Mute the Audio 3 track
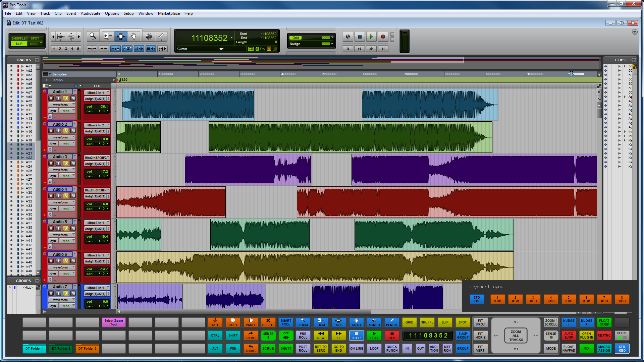 click(73, 163)
